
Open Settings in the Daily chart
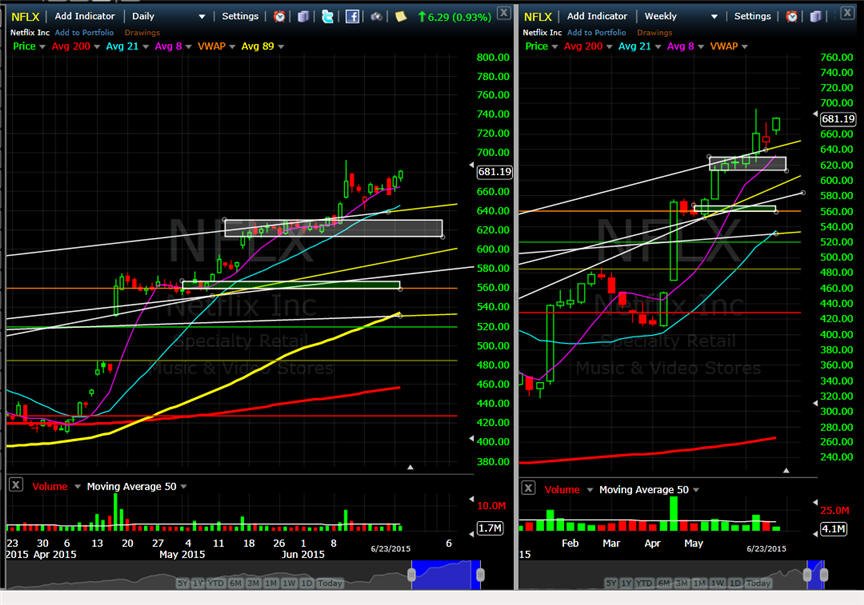pos(240,17)
